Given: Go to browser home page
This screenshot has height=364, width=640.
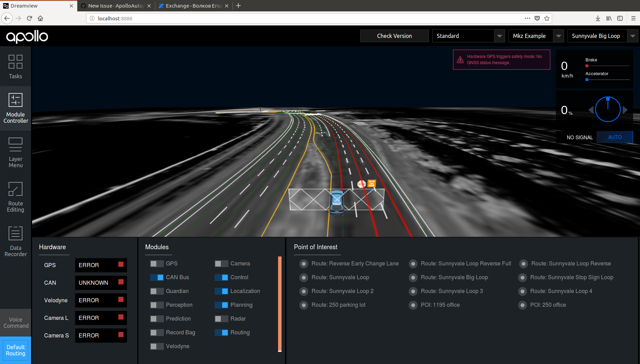Looking at the screenshot, I should (x=40, y=18).
